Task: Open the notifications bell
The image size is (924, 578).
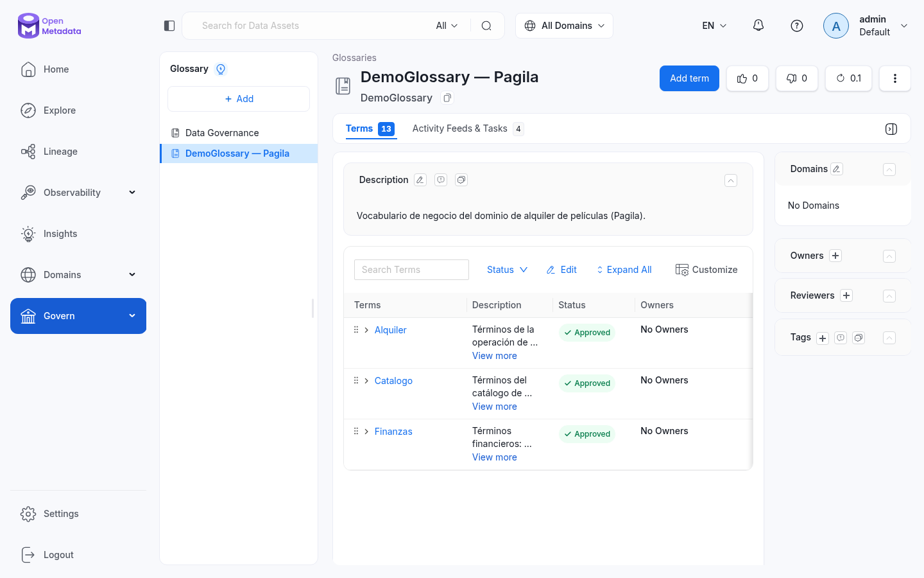Action: (758, 26)
